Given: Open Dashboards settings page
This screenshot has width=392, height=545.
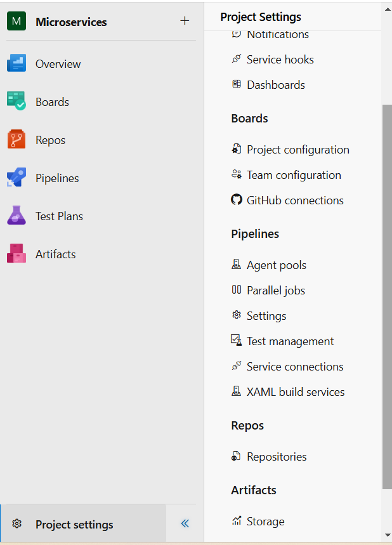Looking at the screenshot, I should 276,85.
